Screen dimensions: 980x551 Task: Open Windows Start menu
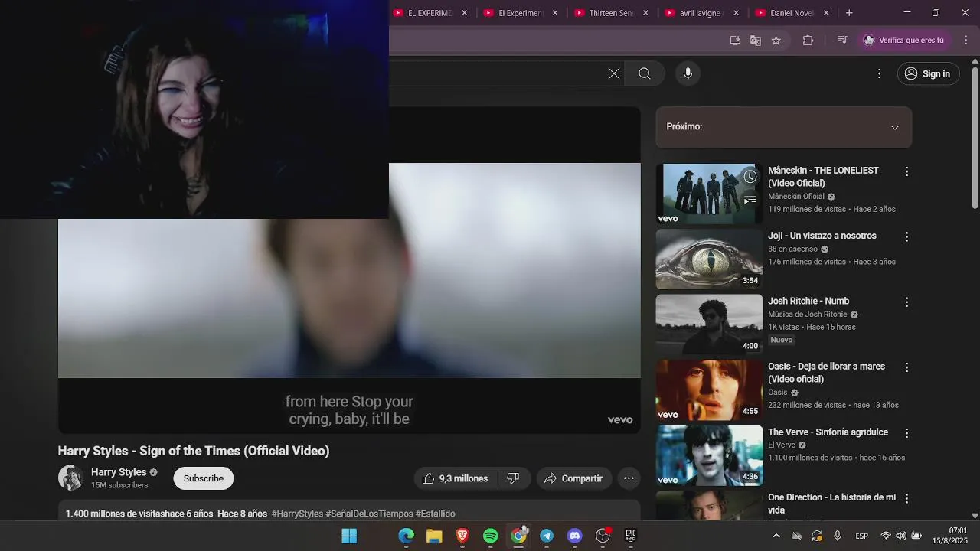coord(349,536)
